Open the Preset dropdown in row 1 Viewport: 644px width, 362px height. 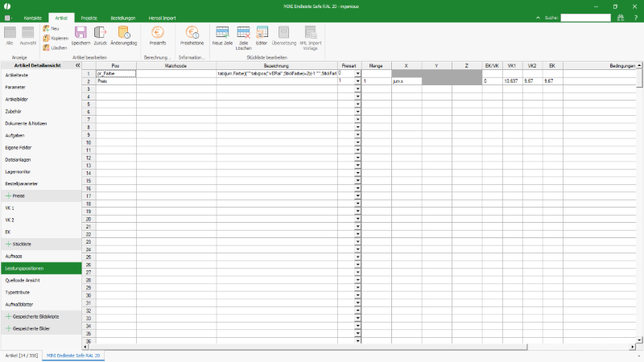[357, 73]
